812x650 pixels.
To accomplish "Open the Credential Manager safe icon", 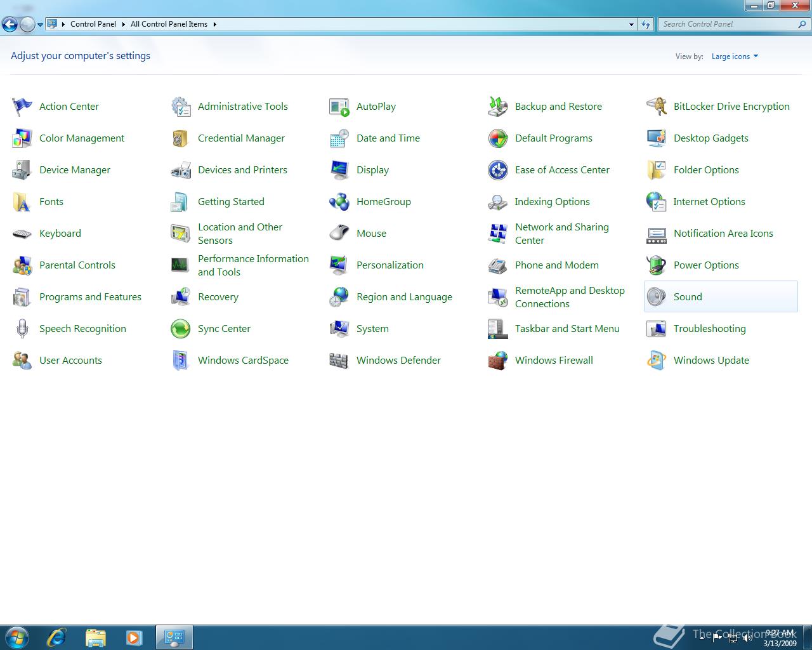I will tap(181, 138).
